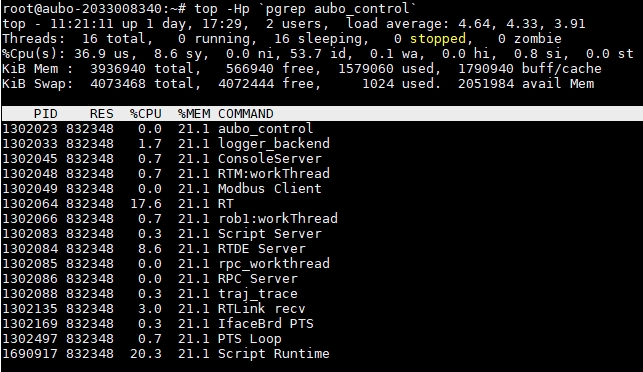Select rpc_workthread in the list
The height and width of the screenshot is (372, 643).
coord(274,264)
